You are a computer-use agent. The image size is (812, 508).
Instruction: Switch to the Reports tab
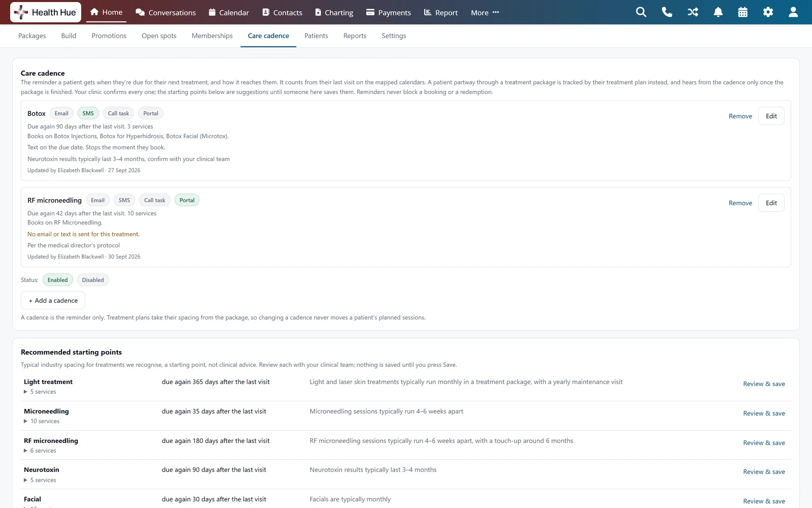(355, 36)
